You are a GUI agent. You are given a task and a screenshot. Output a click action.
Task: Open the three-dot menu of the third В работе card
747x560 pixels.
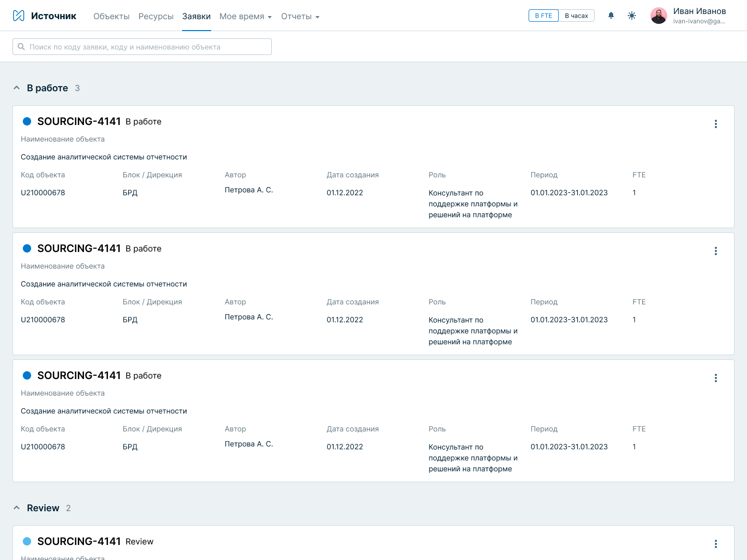point(716,378)
